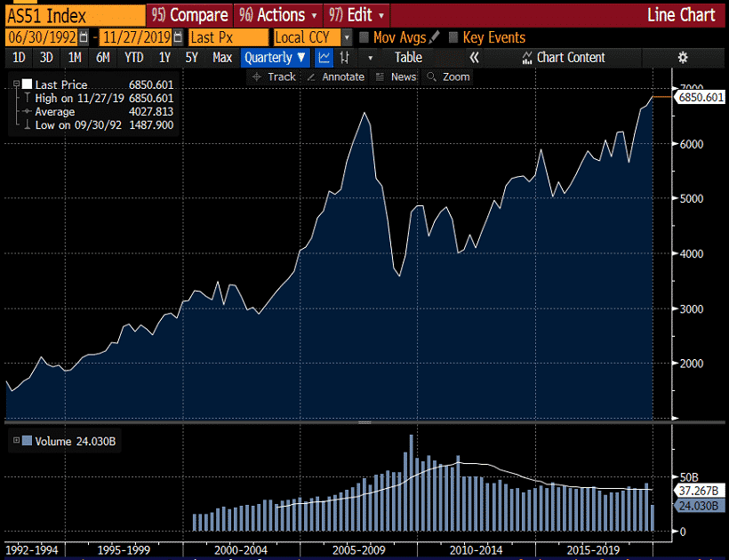Toggle the Key Events checkbox
Image resolution: width=729 pixels, height=560 pixels.
[x=456, y=37]
